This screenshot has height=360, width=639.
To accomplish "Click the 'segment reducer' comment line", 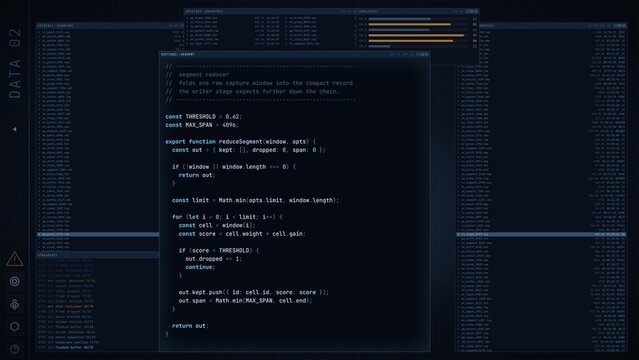I will (x=197, y=75).
